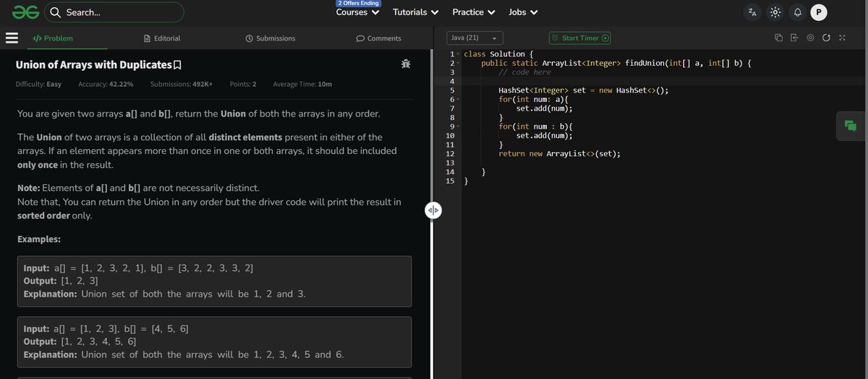868x379 pixels.
Task: Collapse code fold at line 2
Action: coord(459,64)
